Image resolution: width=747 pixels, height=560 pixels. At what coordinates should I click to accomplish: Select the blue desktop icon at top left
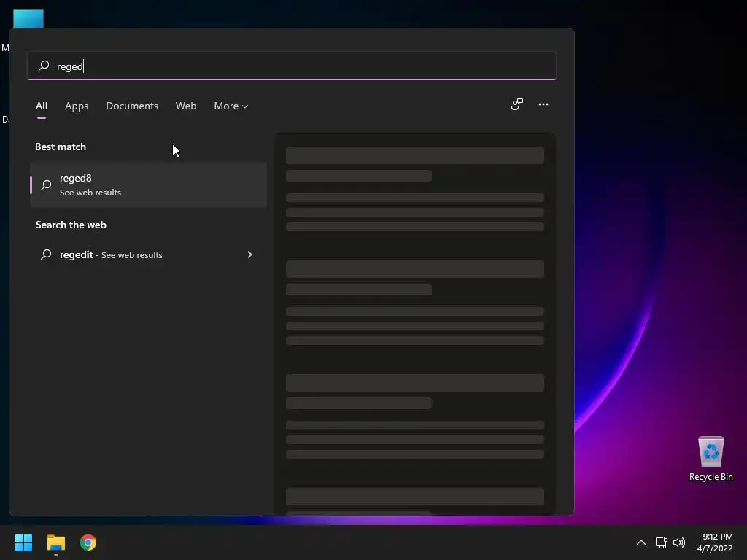(28, 19)
